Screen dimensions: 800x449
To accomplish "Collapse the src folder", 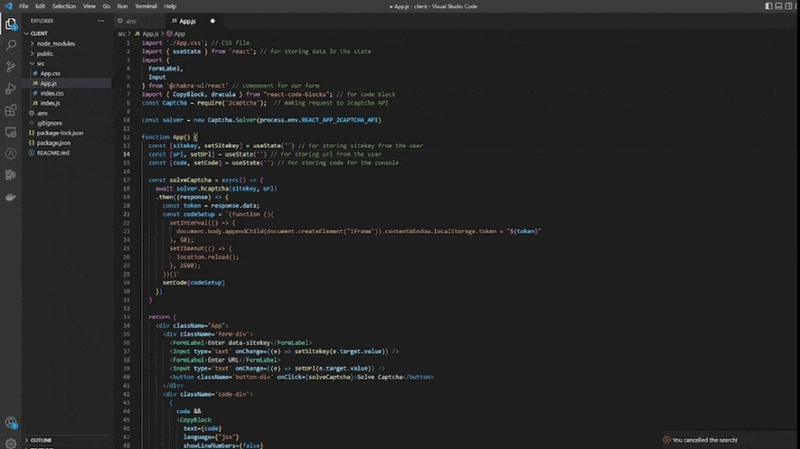I will point(41,63).
